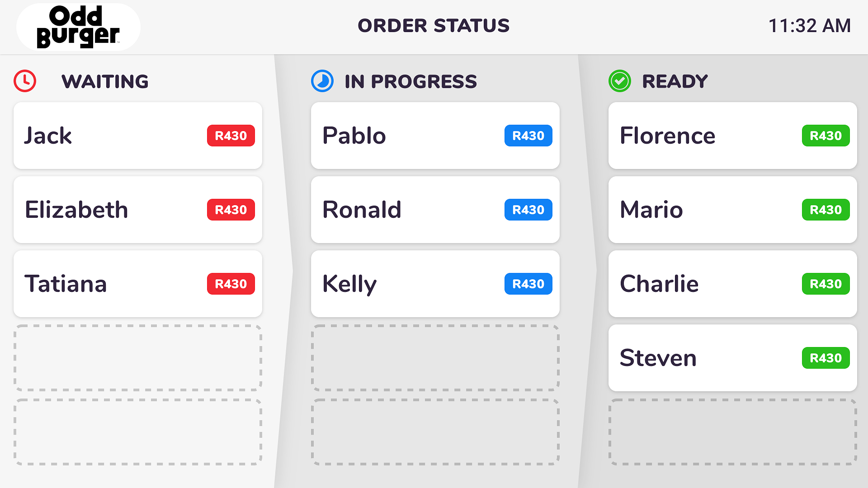Click the green checkmark icon beside READY
This screenshot has width=868, height=488.
[620, 81]
